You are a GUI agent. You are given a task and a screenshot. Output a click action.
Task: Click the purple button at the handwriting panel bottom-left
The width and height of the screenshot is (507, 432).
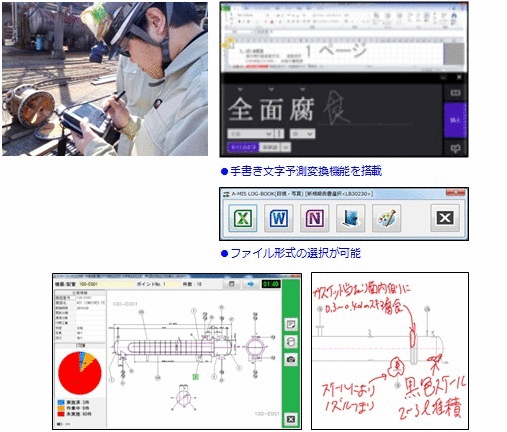click(243, 147)
